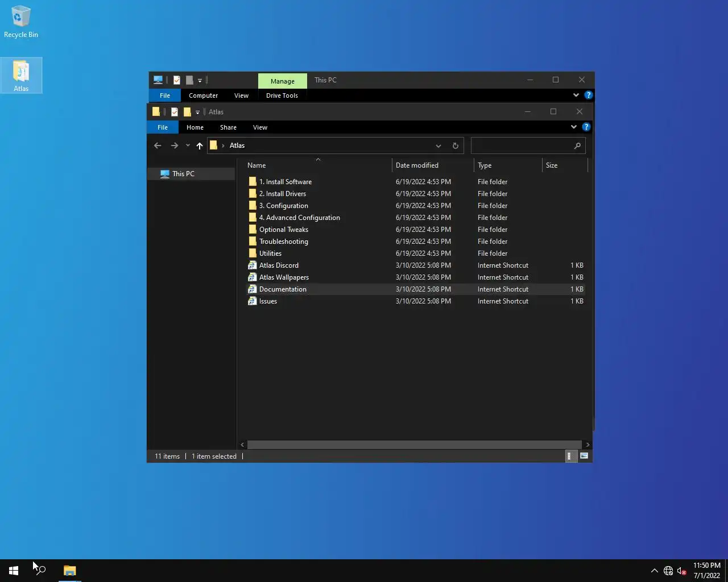Screen dimensions: 728x582
Task: Show hidden tray icons
Action: pyautogui.click(x=654, y=571)
